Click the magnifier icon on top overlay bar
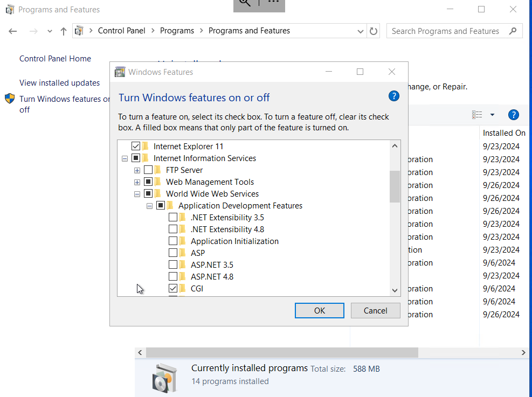The width and height of the screenshot is (532, 397). pos(245,3)
